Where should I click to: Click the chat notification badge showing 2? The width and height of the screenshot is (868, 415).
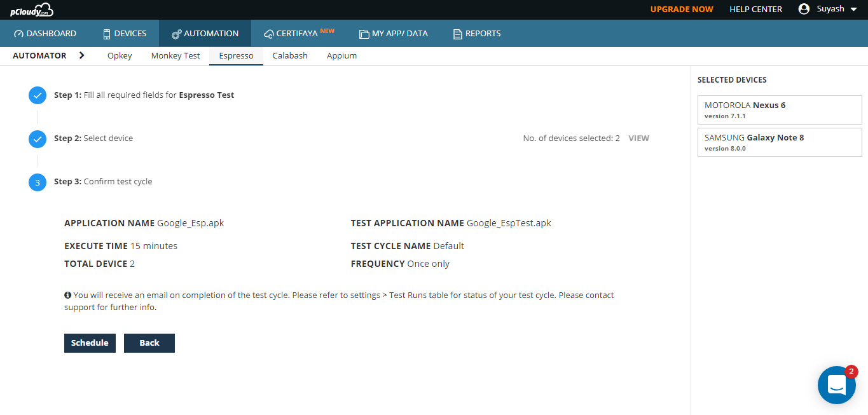pyautogui.click(x=851, y=372)
